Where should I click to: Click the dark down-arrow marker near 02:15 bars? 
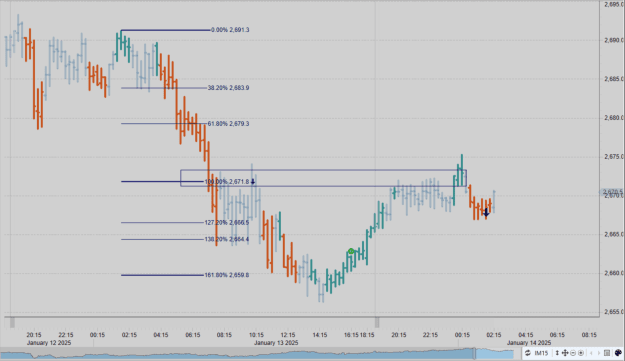(x=486, y=213)
